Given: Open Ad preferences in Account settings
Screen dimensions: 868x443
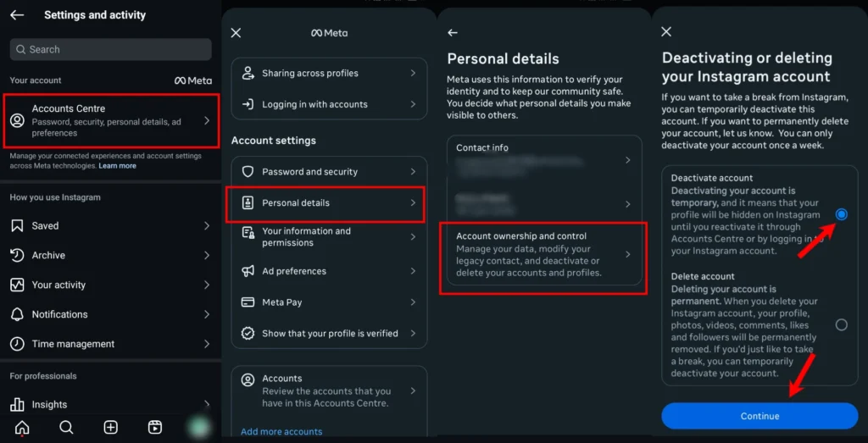Looking at the screenshot, I should pos(327,271).
